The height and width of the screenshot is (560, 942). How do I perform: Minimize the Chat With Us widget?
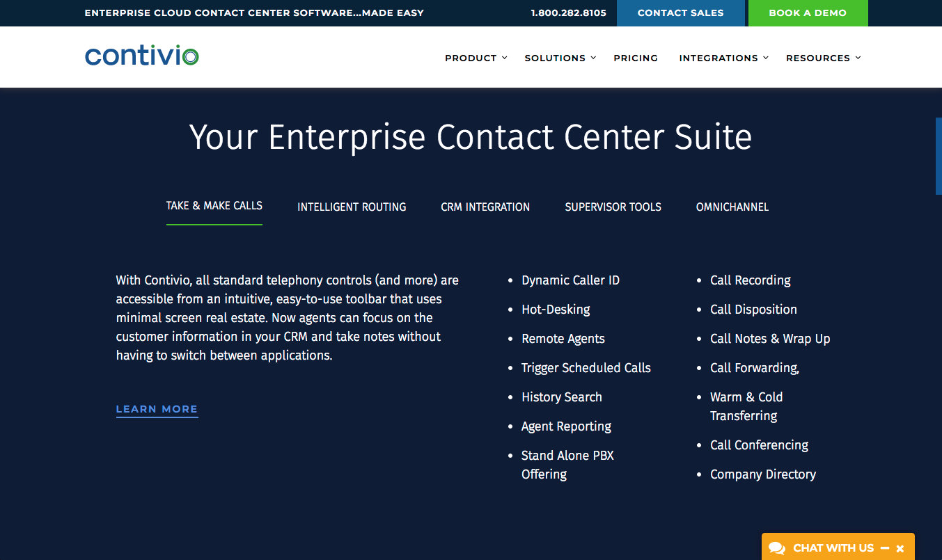tap(885, 548)
